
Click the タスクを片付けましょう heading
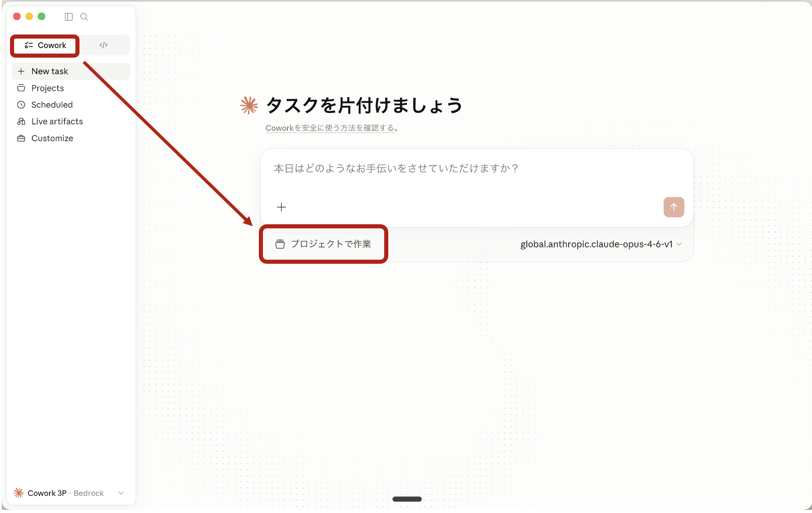point(364,105)
